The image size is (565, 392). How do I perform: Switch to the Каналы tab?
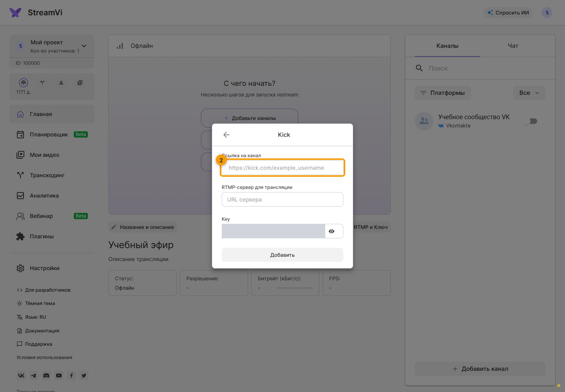[x=447, y=46]
